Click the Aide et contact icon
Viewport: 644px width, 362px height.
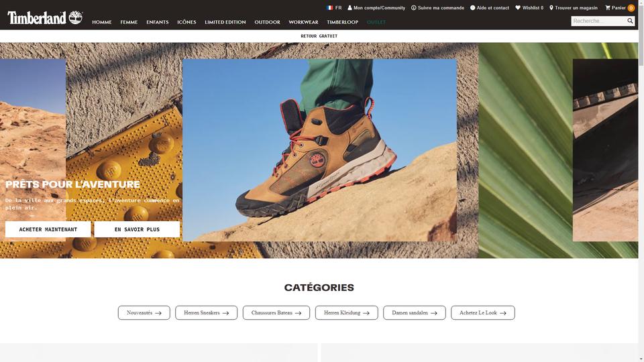point(472,8)
